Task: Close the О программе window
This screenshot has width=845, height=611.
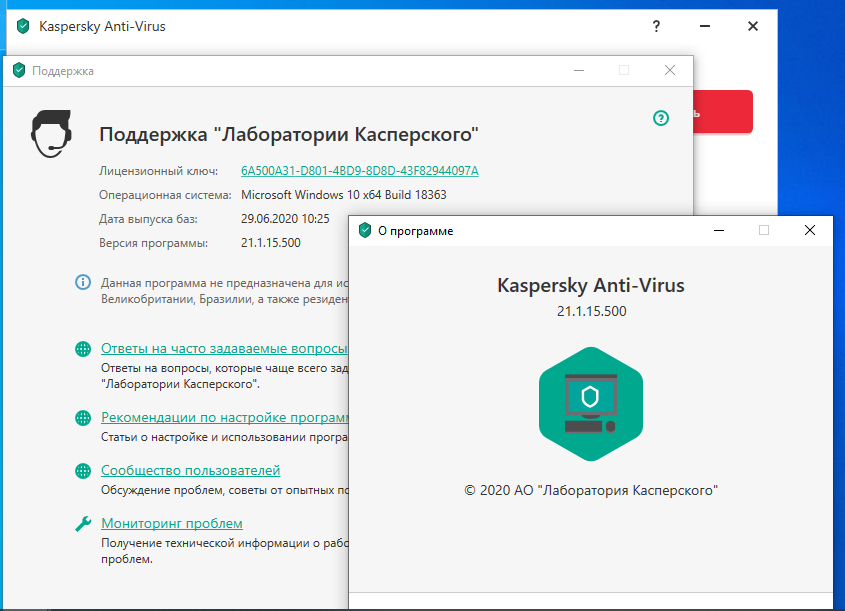Action: (810, 231)
